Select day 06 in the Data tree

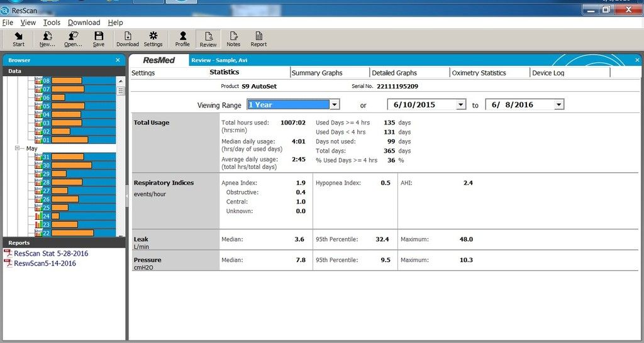coord(75,97)
